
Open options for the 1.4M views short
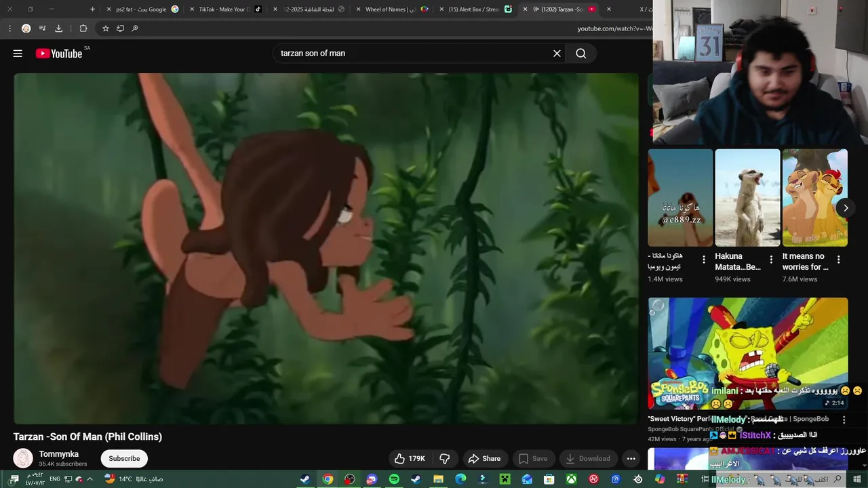coord(704,260)
